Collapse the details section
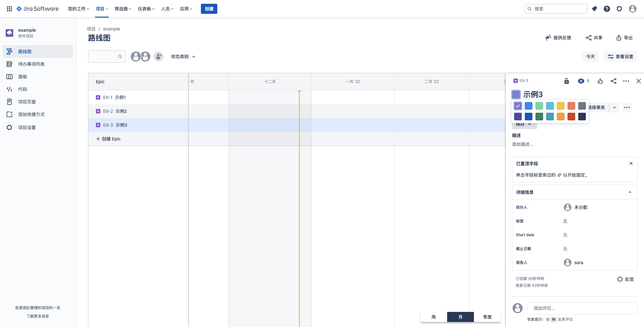 pos(630,192)
